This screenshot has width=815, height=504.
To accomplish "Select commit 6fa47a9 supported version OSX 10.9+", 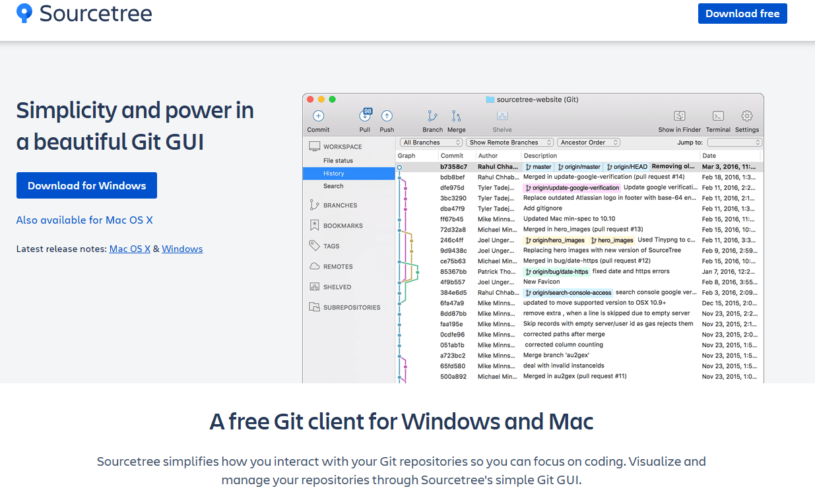I will point(579,303).
